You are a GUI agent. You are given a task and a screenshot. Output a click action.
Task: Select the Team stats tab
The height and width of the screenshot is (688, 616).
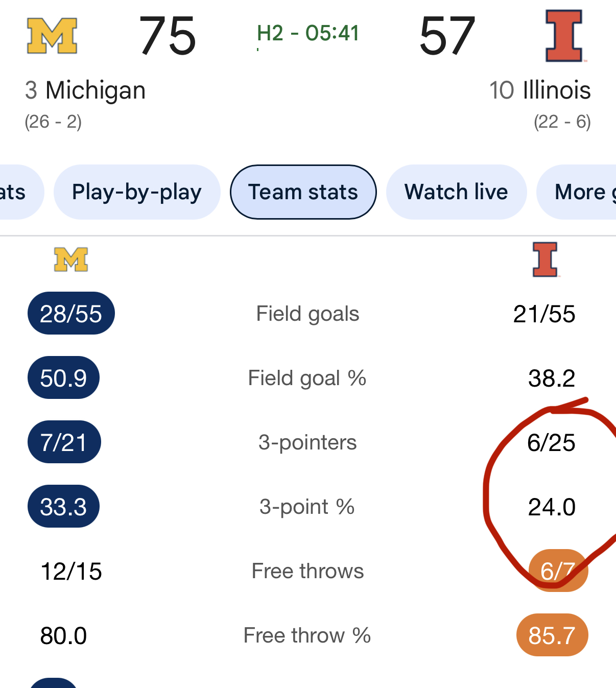pyautogui.click(x=303, y=192)
